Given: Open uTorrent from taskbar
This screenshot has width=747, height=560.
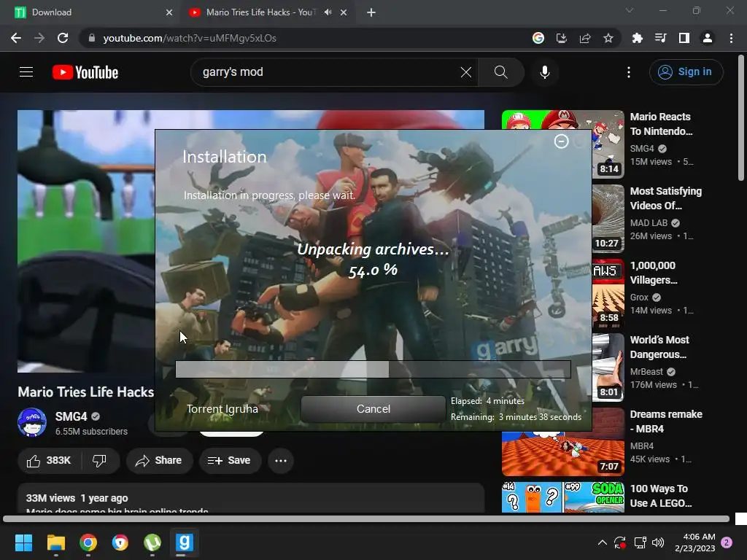Looking at the screenshot, I should [x=152, y=542].
